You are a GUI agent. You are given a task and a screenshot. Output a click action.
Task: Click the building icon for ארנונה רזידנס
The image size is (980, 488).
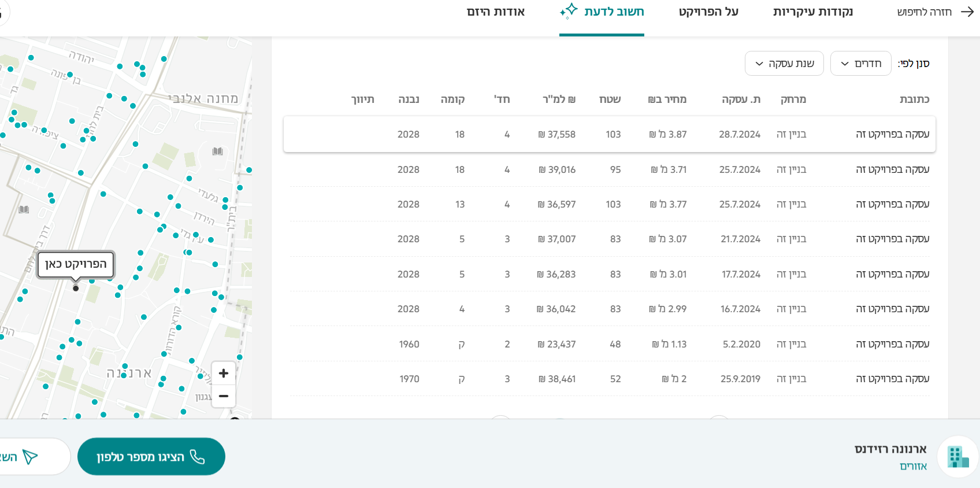pos(957,457)
